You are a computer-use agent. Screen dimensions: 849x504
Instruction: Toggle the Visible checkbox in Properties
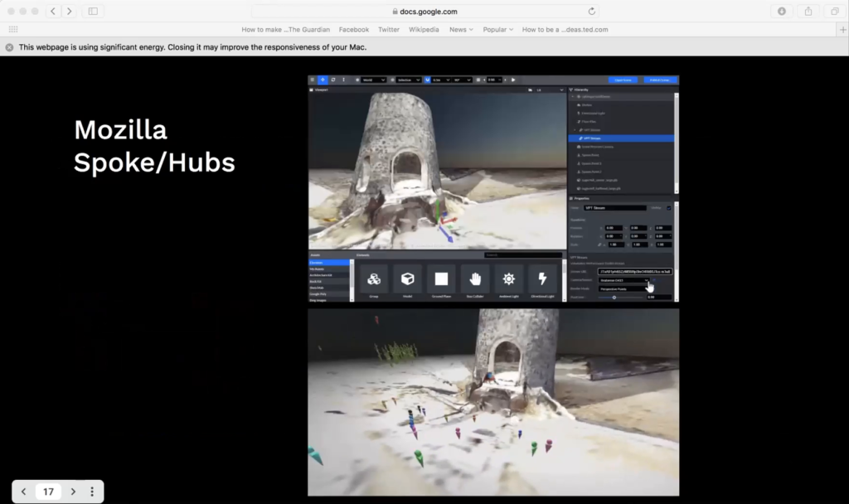[x=669, y=208]
